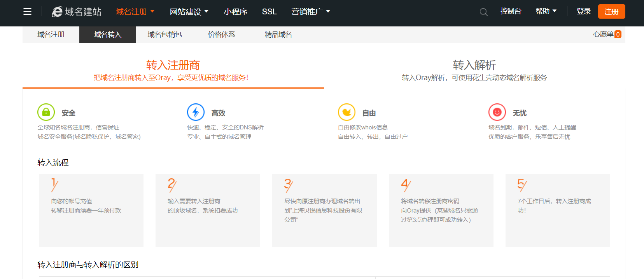Screen dimensions: 644x279
Task: Open search via magnifier icon
Action: tap(483, 12)
